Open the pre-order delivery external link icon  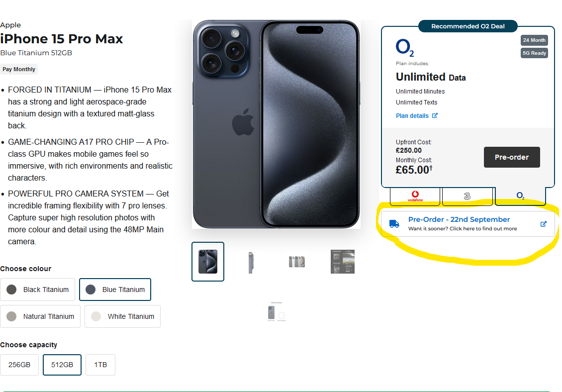[544, 224]
